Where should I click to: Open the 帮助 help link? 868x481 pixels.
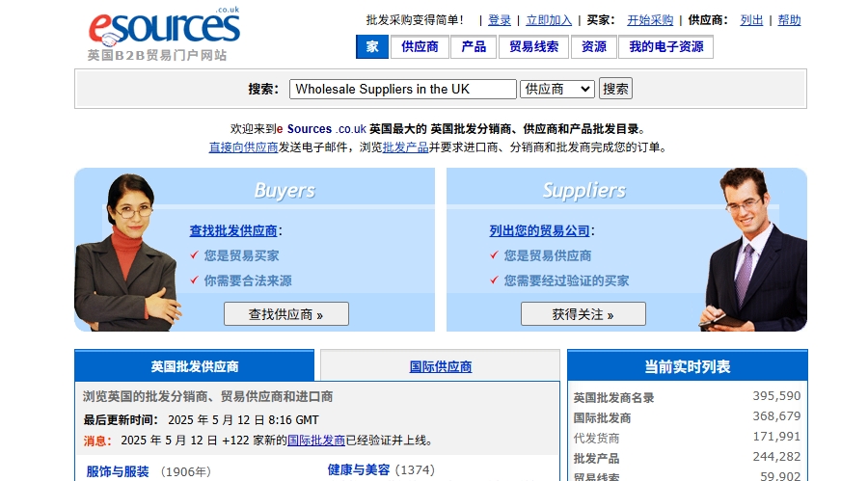coord(789,20)
